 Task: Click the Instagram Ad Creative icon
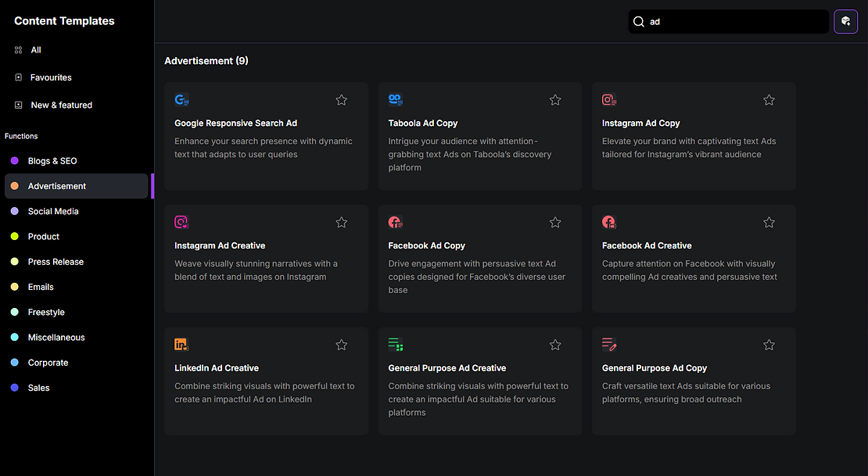(x=181, y=222)
